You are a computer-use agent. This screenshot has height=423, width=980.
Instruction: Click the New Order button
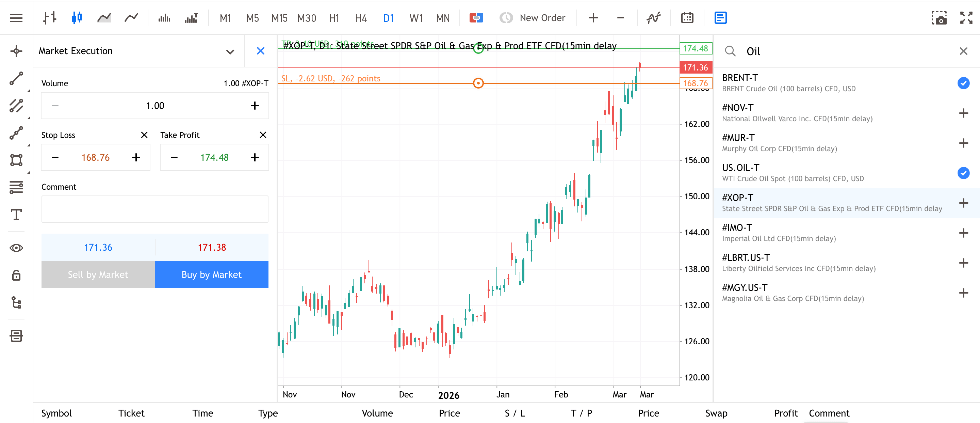(x=533, y=18)
